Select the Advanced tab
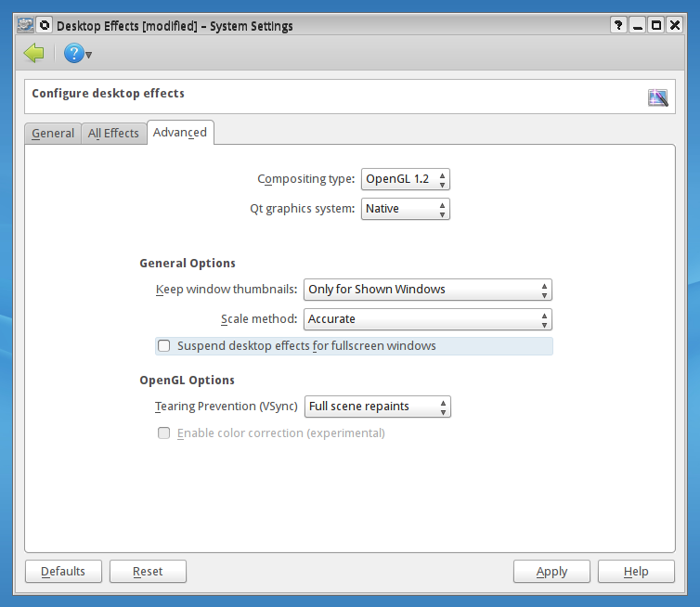 pos(180,133)
